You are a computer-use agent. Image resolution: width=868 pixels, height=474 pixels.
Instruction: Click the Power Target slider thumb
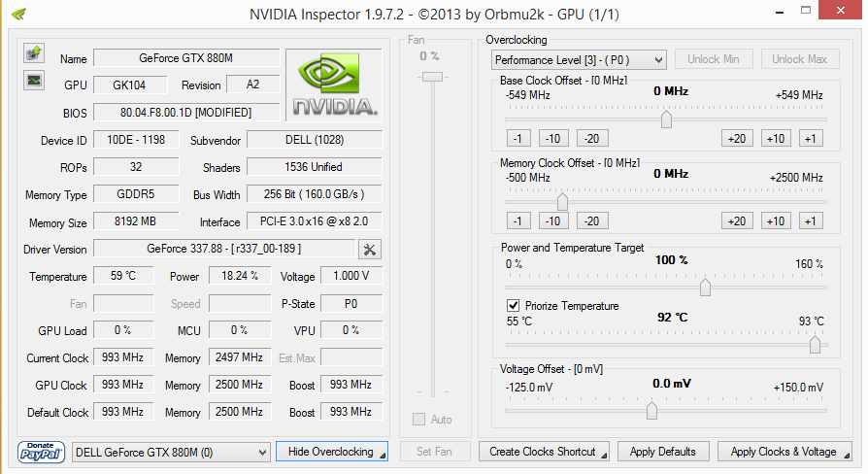point(705,287)
